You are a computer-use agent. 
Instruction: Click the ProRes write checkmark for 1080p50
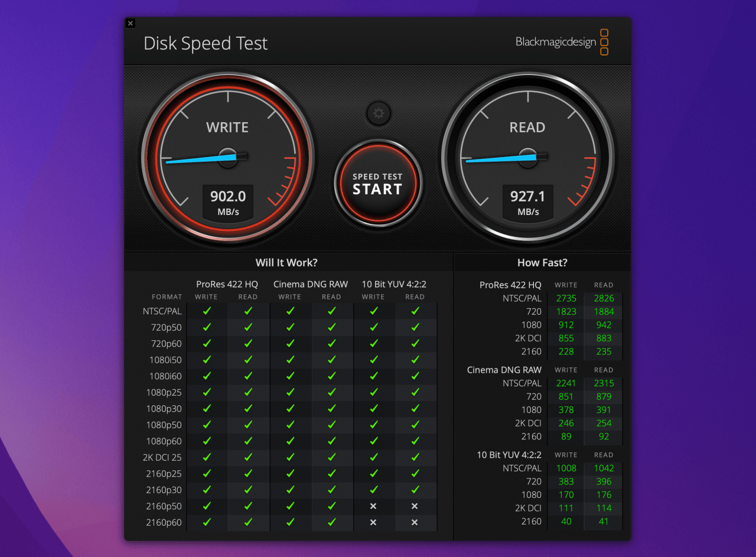click(207, 425)
